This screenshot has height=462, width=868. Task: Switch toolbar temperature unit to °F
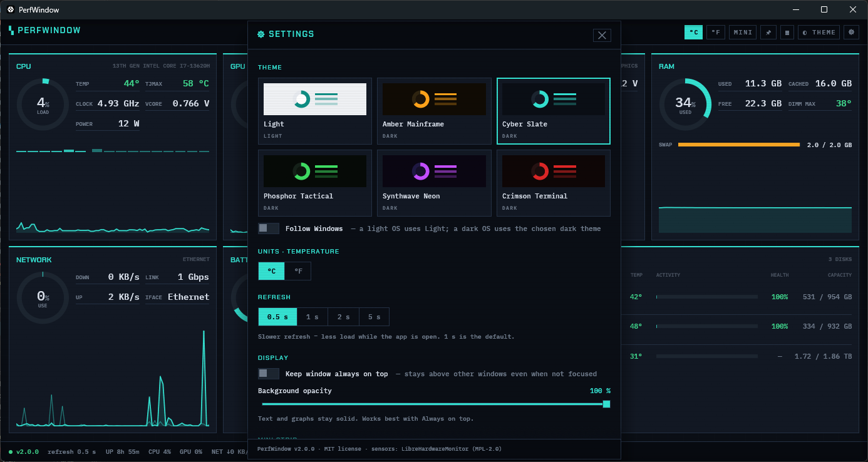pos(716,33)
